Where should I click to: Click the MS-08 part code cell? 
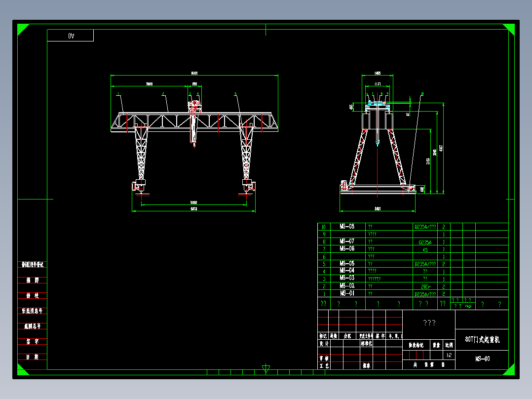[347, 226]
